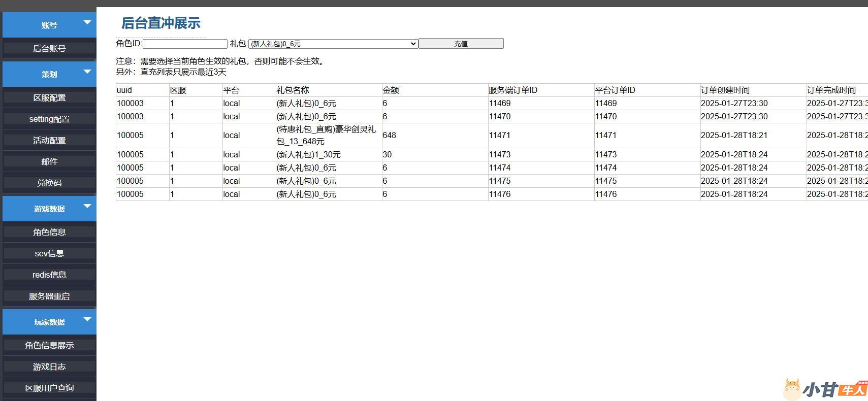Open 后台账号 in the sidebar
Image resolution: width=868 pixels, height=401 pixels.
49,49
